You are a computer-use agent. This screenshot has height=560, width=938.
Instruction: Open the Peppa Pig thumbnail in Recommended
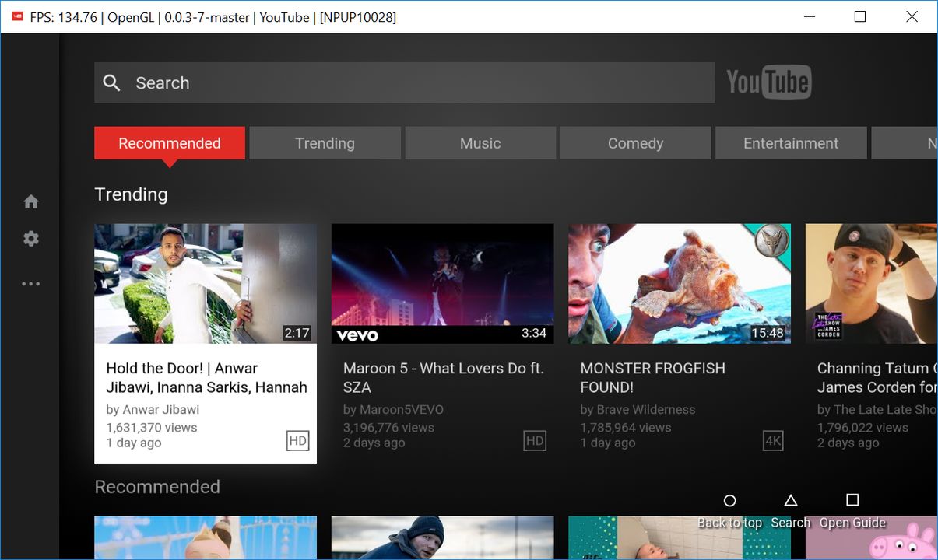[872, 538]
